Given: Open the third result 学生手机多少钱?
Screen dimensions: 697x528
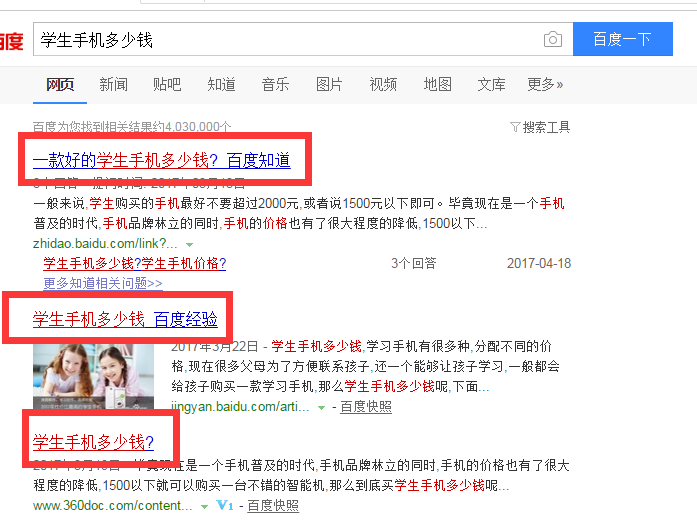Looking at the screenshot, I should point(93,442).
